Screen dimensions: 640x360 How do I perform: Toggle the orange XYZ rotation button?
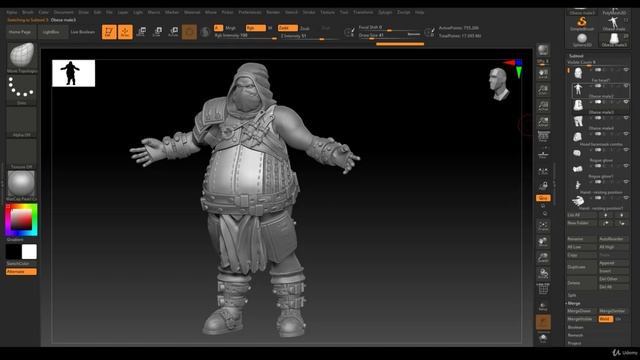coord(543,198)
